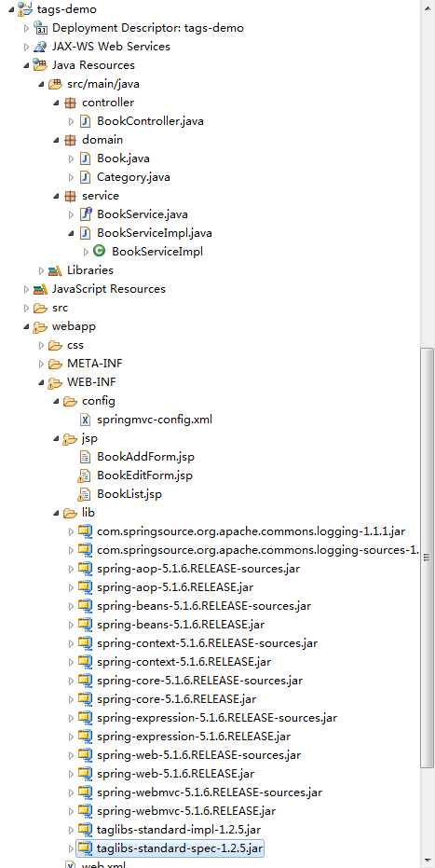This screenshot has width=435, height=868.
Task: Expand the Deployment Descriptor node
Action: click(x=26, y=28)
